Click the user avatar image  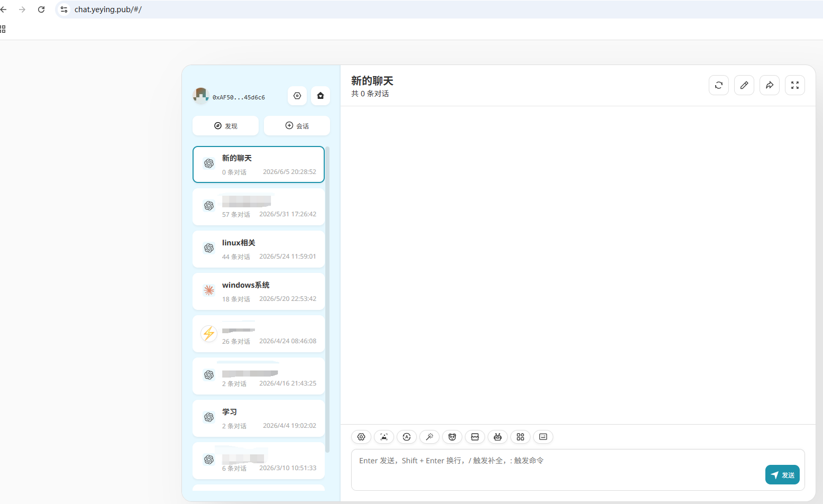201,96
